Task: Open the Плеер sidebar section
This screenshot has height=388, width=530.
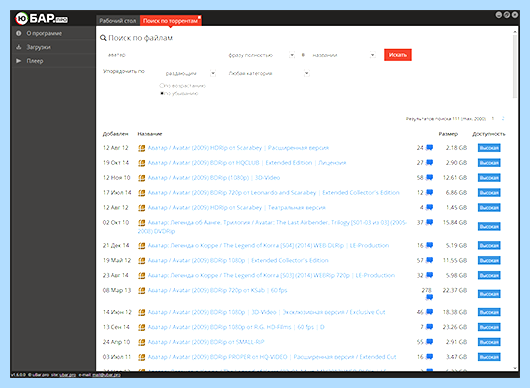Action: click(x=53, y=61)
